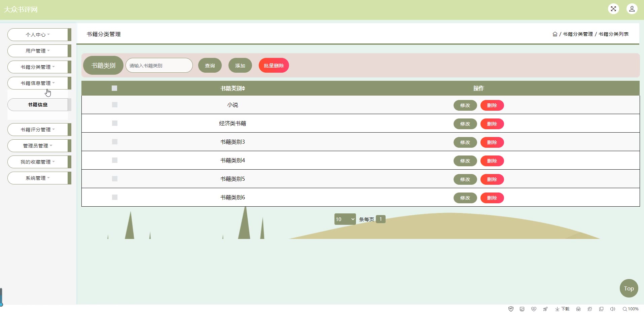The height and width of the screenshot is (313, 644).
Task: Open the 10 per-page dropdown
Action: point(345,219)
